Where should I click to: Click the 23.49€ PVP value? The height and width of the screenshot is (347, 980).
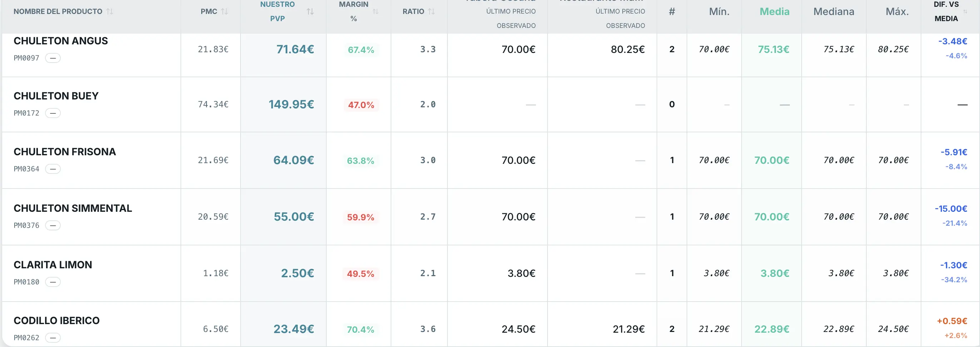pos(294,329)
